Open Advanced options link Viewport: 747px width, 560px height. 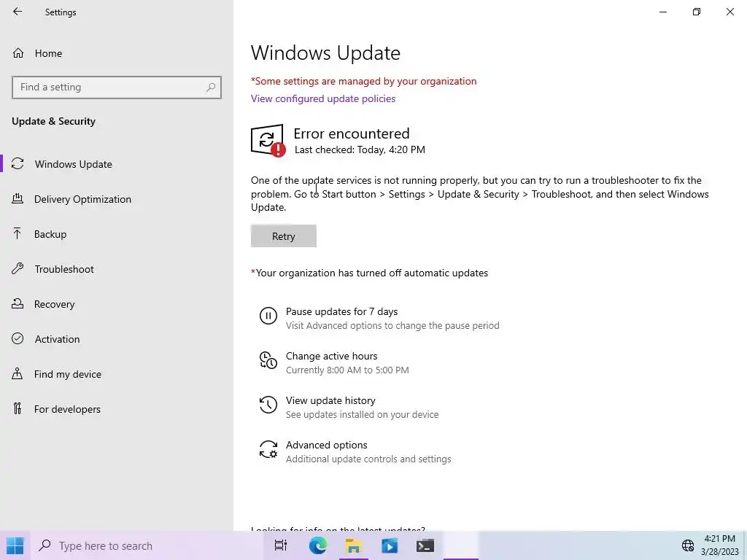pos(326,445)
